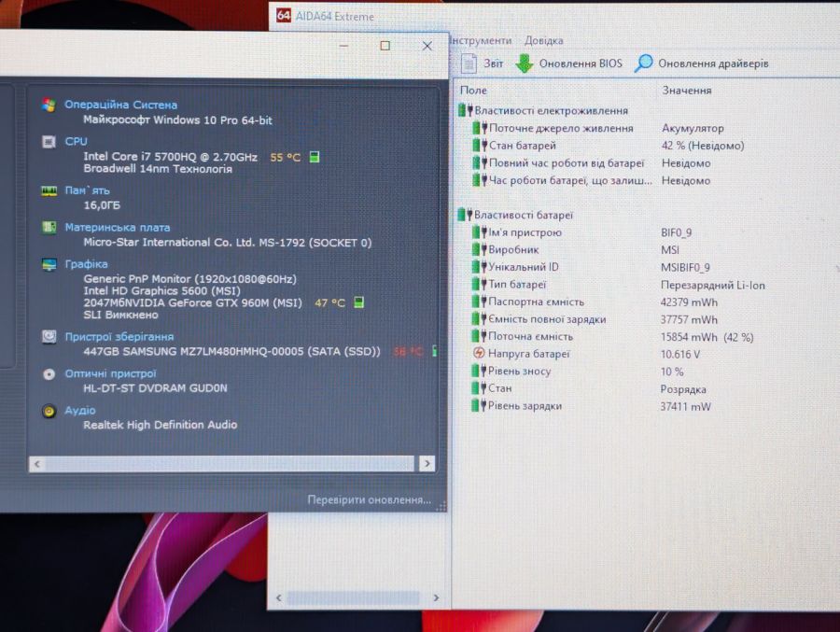
Task: Open the Довідка menu in AIDA64
Action: (x=543, y=40)
